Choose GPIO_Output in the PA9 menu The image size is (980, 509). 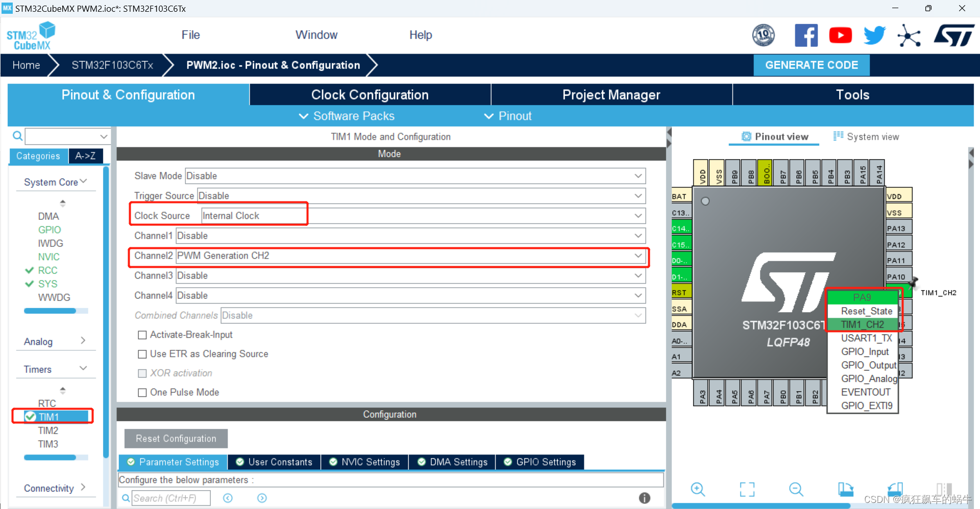pyautogui.click(x=868, y=365)
